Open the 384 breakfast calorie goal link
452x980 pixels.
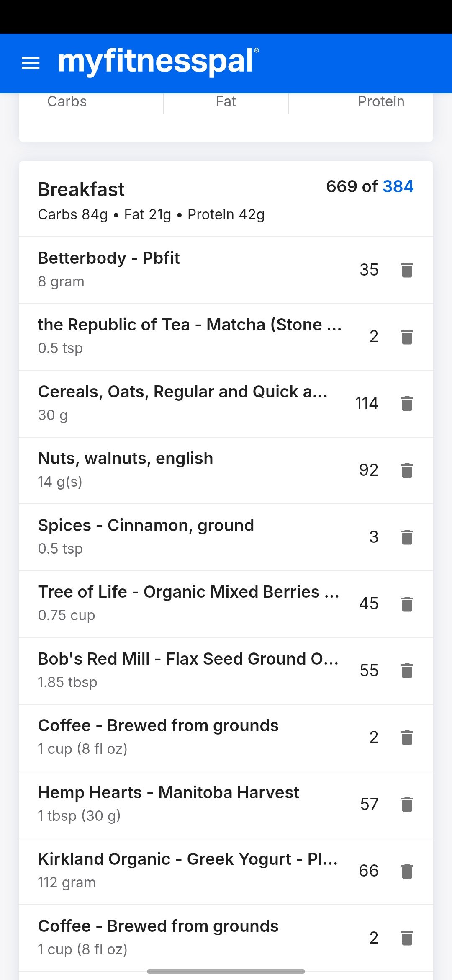(x=398, y=186)
